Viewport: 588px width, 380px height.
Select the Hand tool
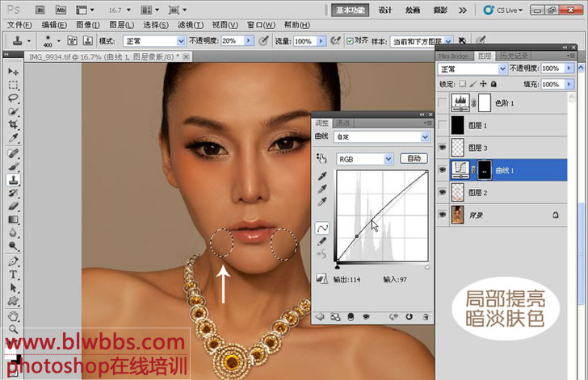[13, 316]
